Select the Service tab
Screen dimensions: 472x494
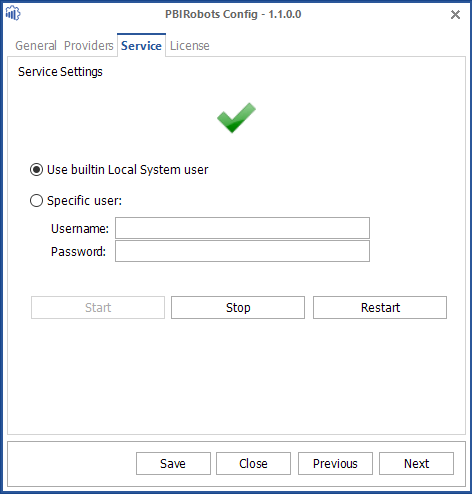141,46
